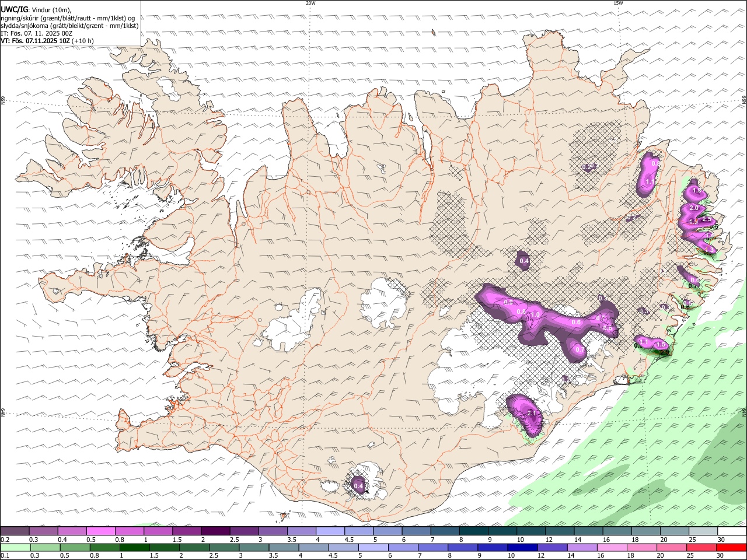Click the "2.1" precipitation value on the map
The image size is (747, 560).
tap(531, 413)
